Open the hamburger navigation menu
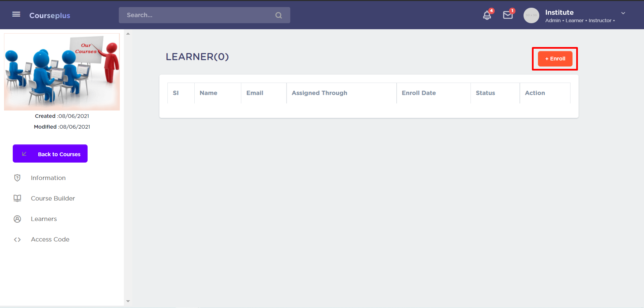The height and width of the screenshot is (308, 644). point(16,14)
